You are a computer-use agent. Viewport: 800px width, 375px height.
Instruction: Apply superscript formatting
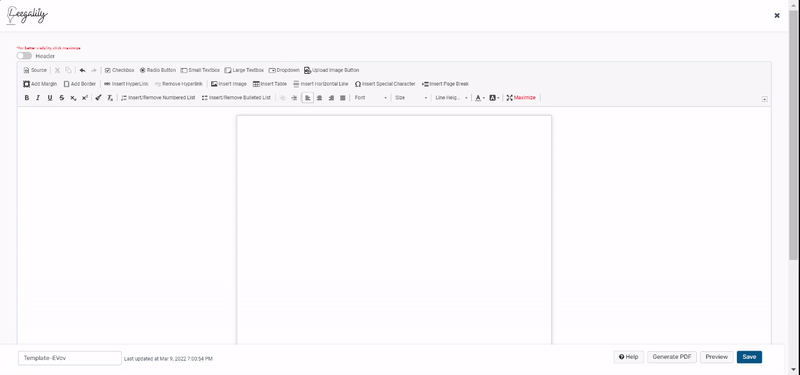tap(85, 97)
